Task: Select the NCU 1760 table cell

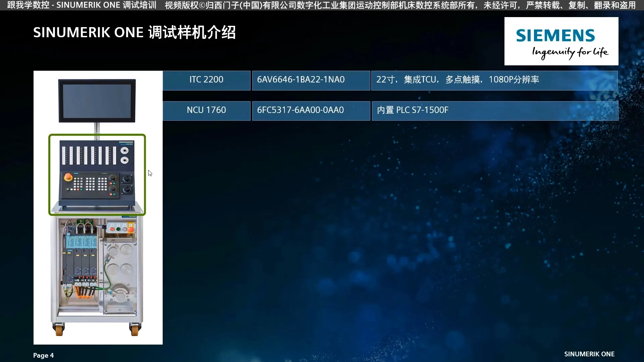Action: (x=206, y=110)
